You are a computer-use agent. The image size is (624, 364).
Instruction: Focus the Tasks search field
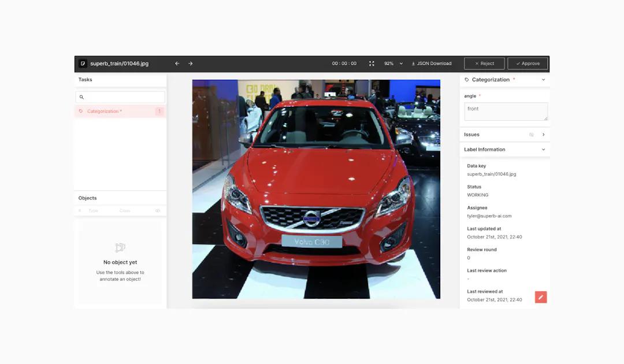click(x=120, y=97)
